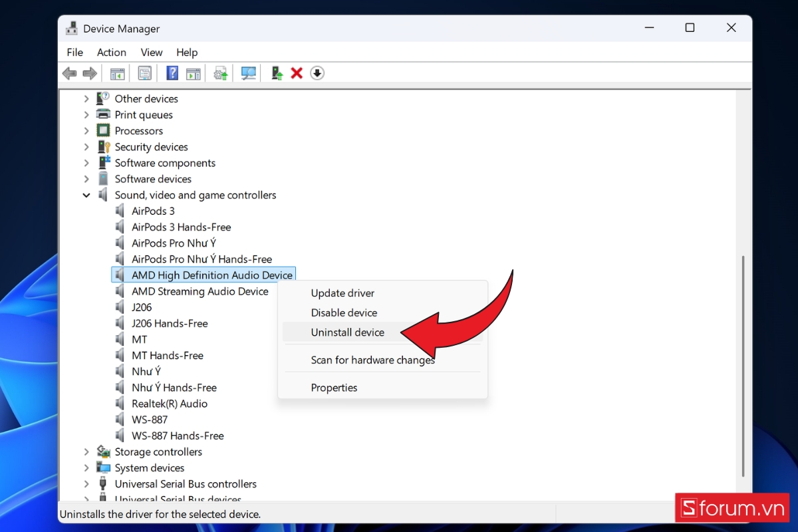Open the View menu
The width and height of the screenshot is (798, 532).
151,53
